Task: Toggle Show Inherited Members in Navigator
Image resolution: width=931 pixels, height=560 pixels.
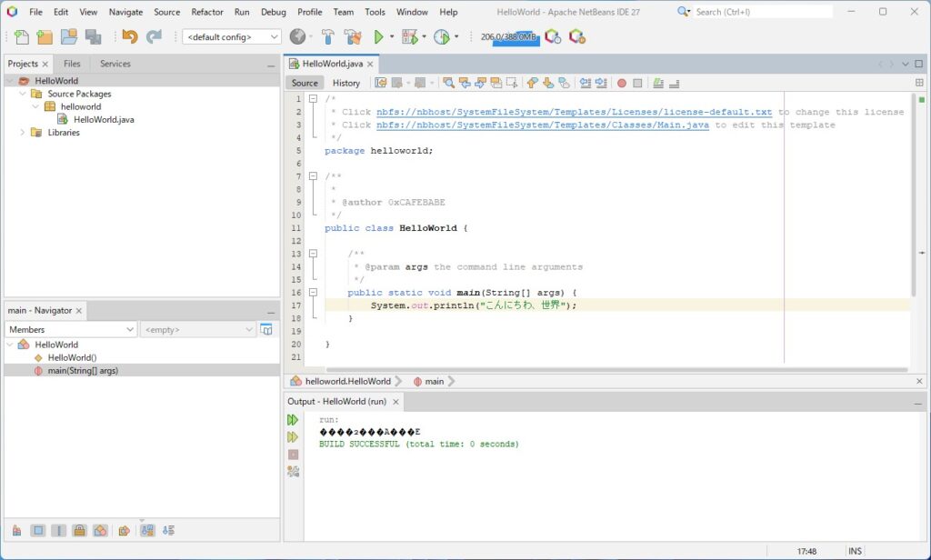Action: [17, 530]
